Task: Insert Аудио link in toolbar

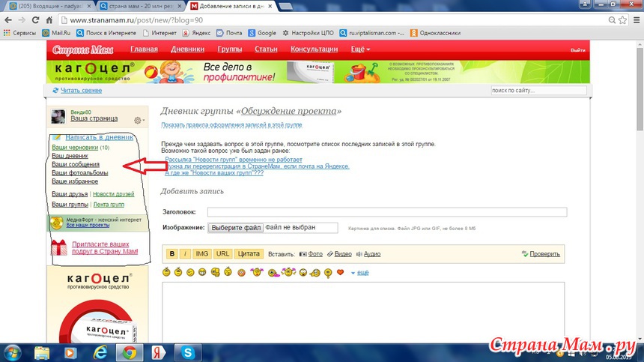Action: click(368, 254)
